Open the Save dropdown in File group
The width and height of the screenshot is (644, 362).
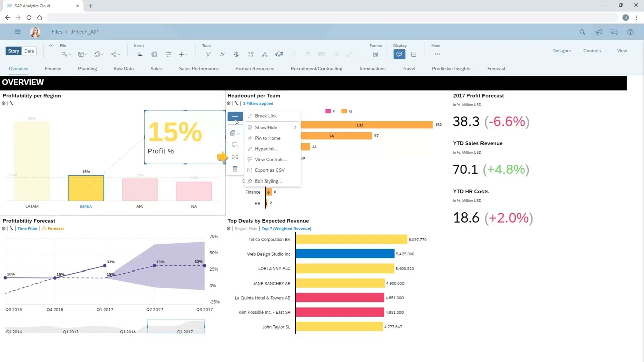click(83, 54)
